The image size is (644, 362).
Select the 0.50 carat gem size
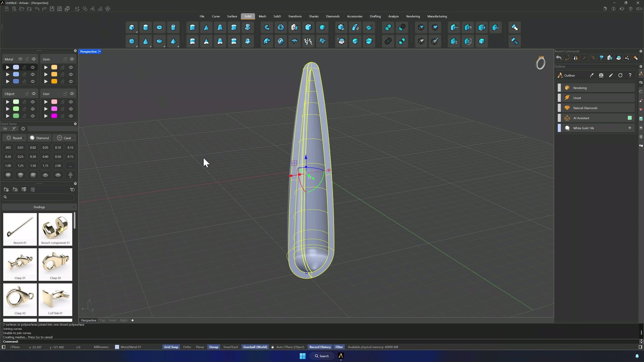[x=58, y=157]
